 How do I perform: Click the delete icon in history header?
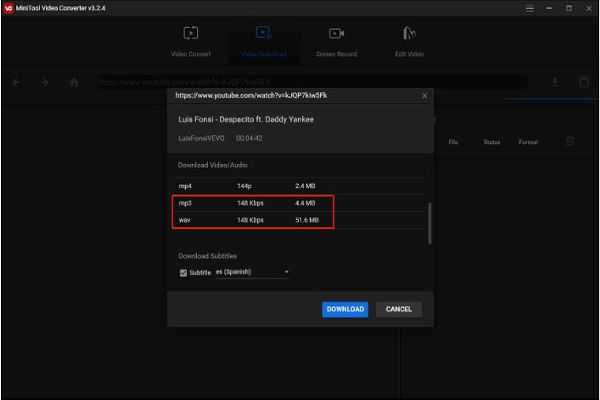pos(570,141)
